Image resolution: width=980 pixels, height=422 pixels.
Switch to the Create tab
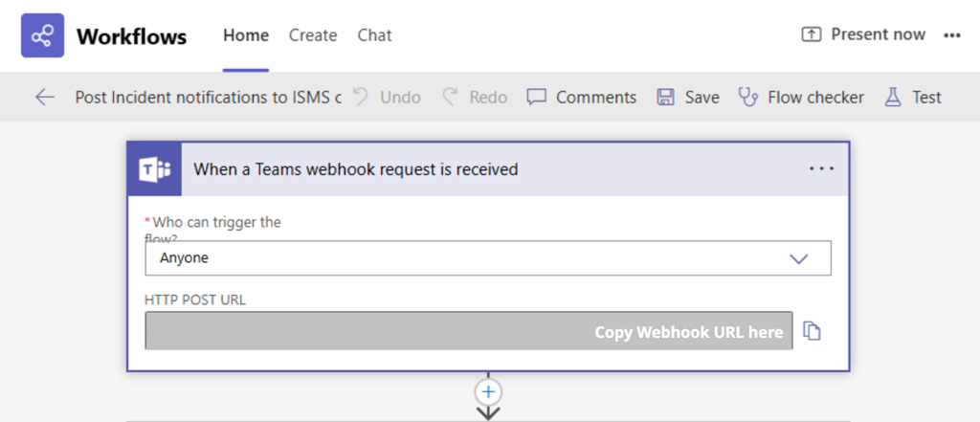[x=313, y=35]
